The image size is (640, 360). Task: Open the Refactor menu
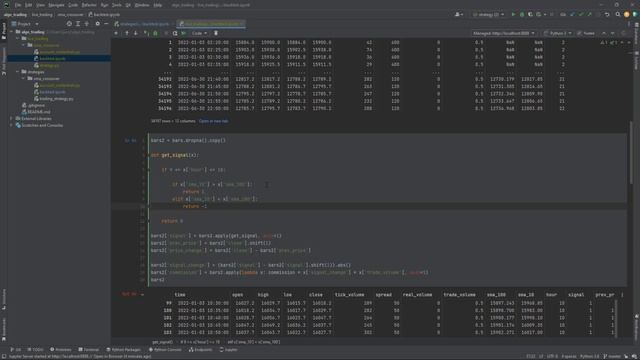89,5
